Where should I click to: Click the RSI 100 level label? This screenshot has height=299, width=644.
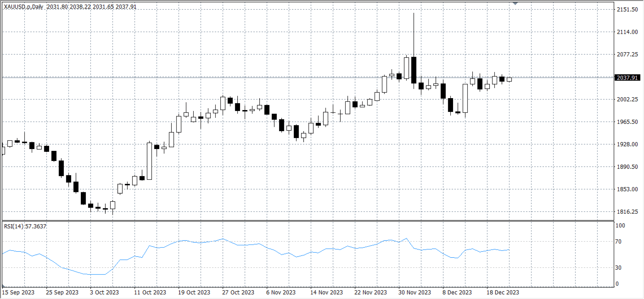click(x=620, y=226)
